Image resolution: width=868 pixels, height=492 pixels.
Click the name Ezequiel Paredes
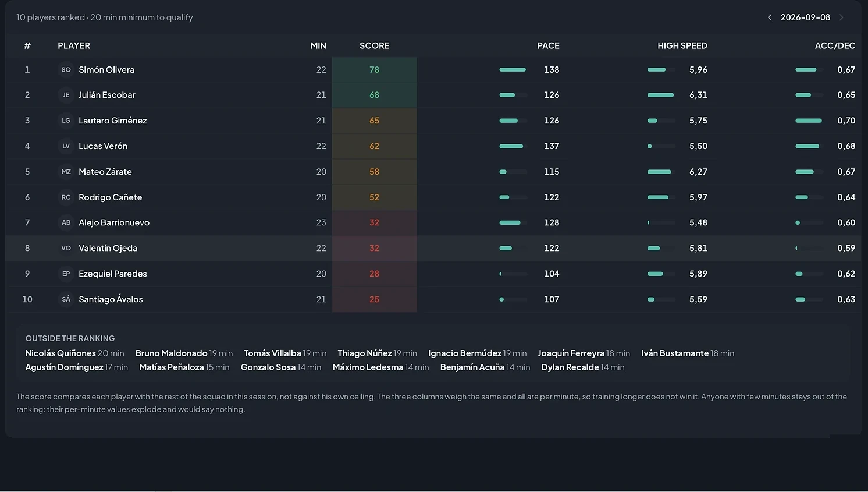coord(113,274)
